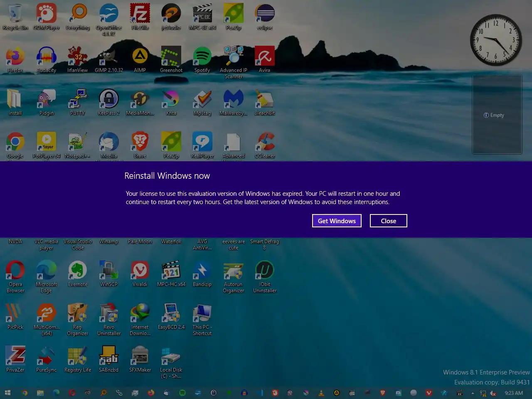Select the Advanced IP Scanner desktop icon
The width and height of the screenshot is (532, 399).
pyautogui.click(x=234, y=62)
